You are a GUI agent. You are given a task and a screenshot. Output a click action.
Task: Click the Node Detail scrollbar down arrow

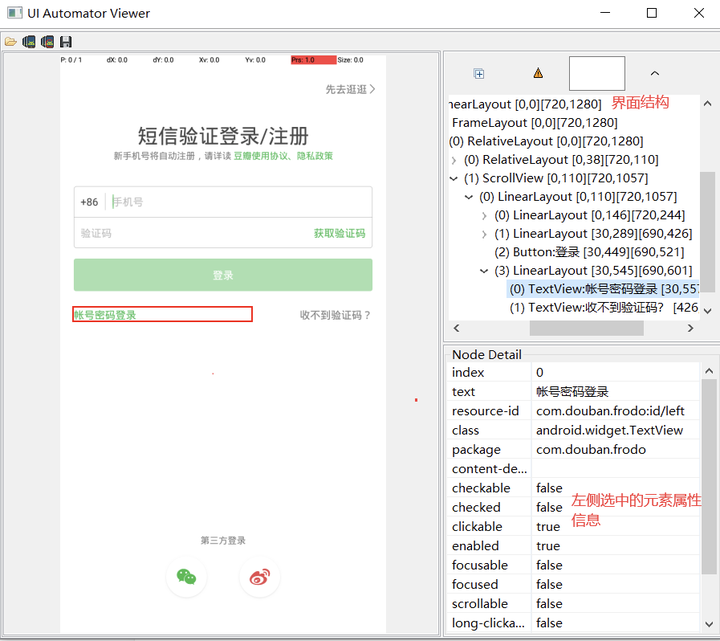[x=709, y=624]
